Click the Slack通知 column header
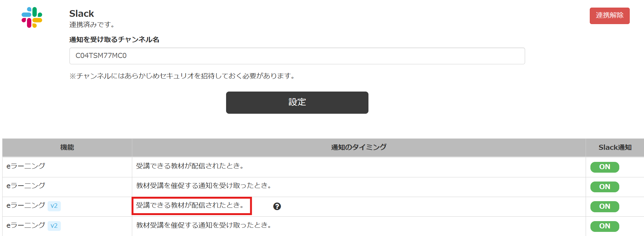 click(x=615, y=147)
